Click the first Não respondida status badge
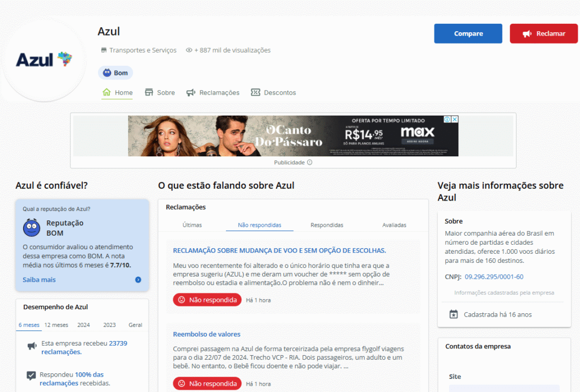Screen dimensions: 580x392 pos(207,300)
